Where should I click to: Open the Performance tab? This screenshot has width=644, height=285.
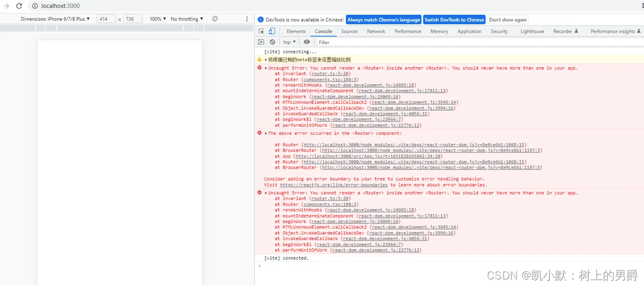408,31
